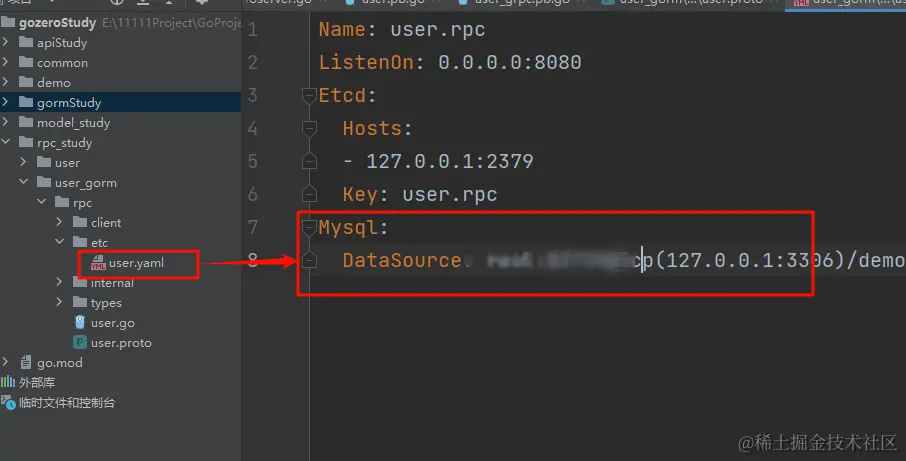Select the user folder label under rpc_study
Image resolution: width=906 pixels, height=461 pixels.
(67, 163)
